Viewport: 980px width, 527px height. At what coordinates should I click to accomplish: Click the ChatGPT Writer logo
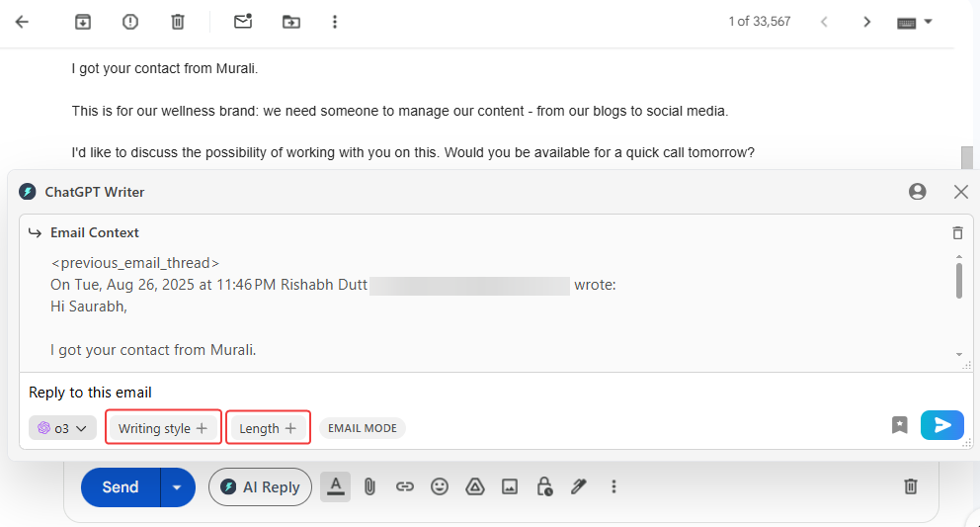[x=28, y=192]
